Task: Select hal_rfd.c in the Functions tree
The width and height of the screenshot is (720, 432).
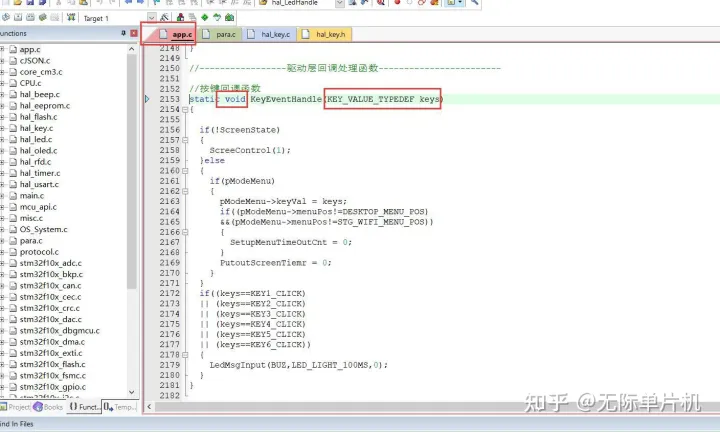Action: click(35, 162)
